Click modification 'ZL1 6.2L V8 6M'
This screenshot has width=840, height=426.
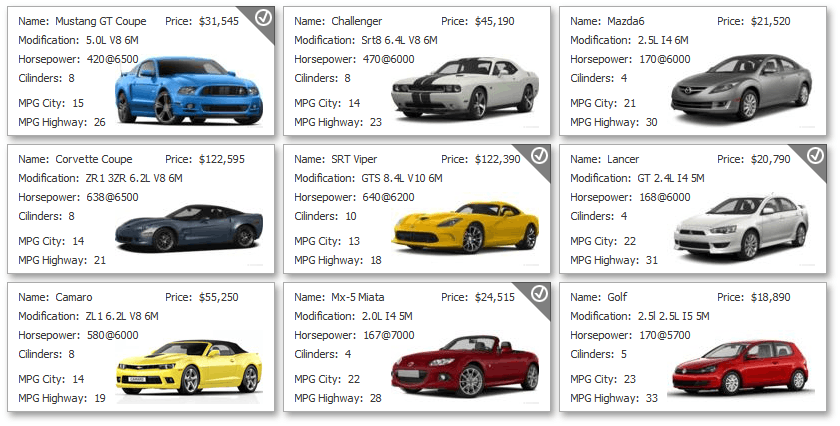(122, 316)
